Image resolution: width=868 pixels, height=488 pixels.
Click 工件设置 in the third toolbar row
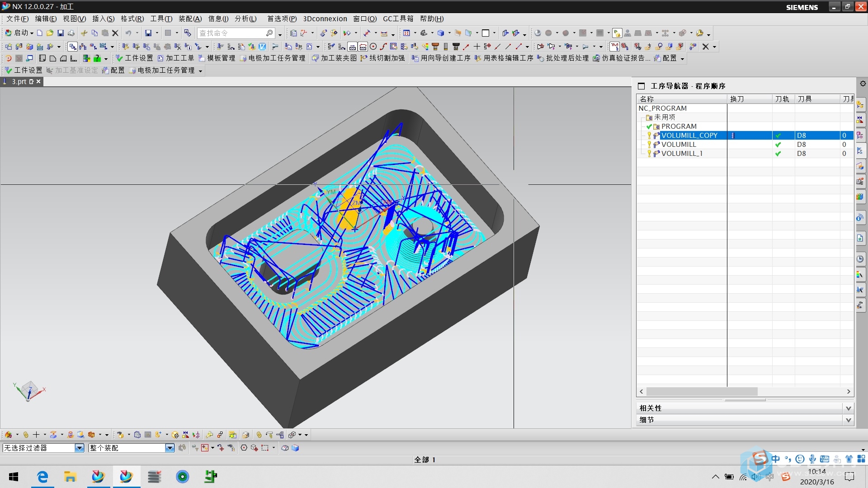click(134, 58)
